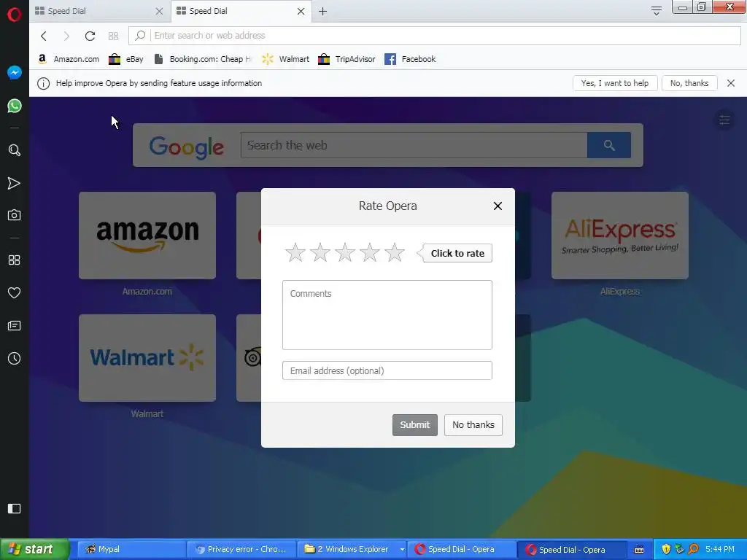Reload the page
The width and height of the screenshot is (747, 560).
(x=90, y=36)
